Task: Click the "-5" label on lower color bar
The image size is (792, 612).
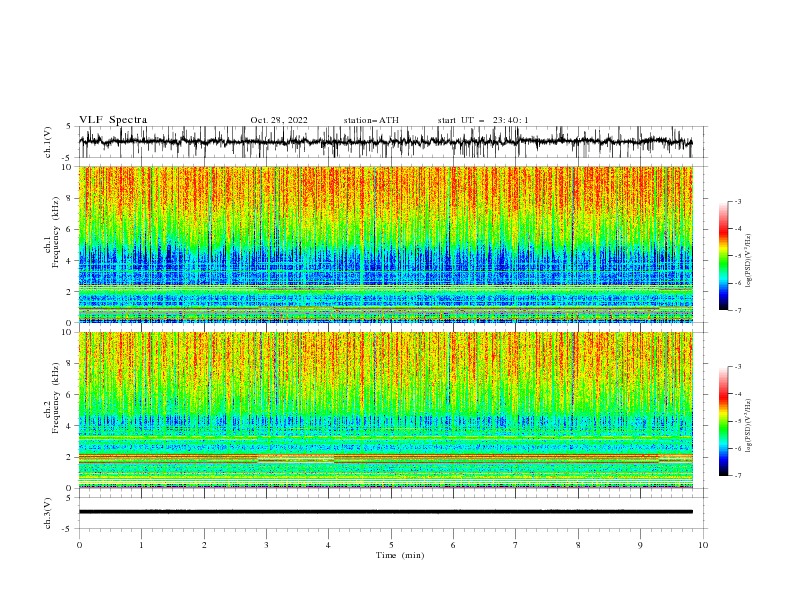Action: [738, 421]
